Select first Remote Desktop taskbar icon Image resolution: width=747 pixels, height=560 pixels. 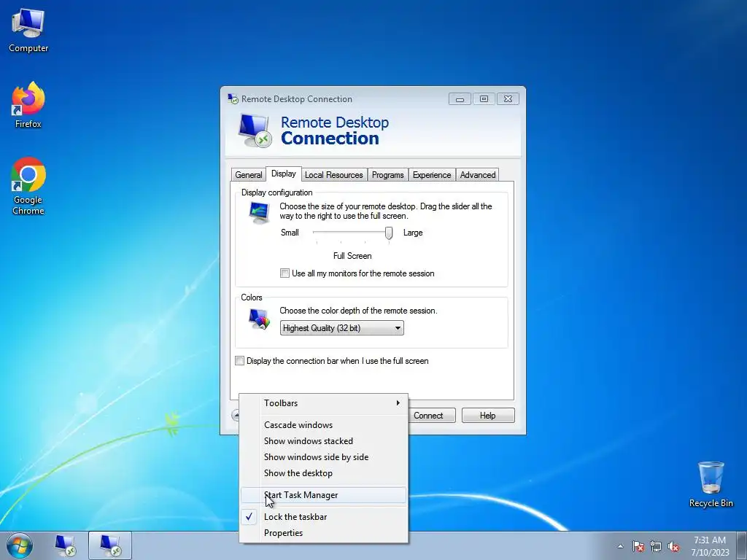click(x=65, y=545)
